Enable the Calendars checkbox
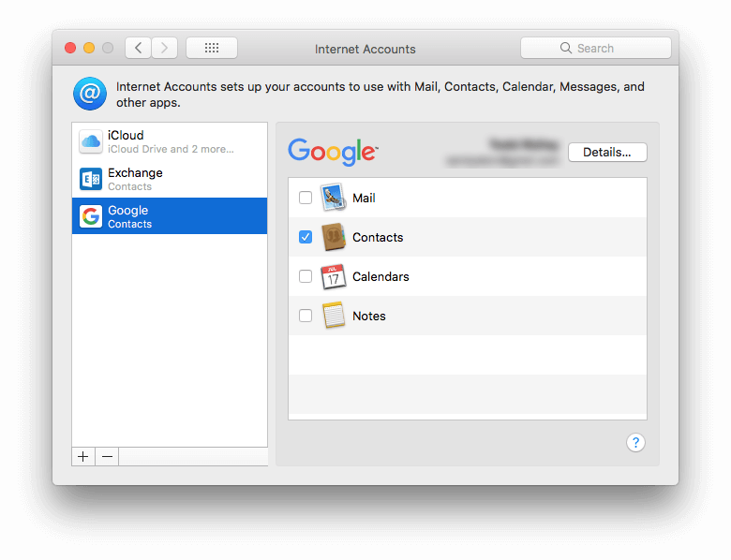 [306, 276]
